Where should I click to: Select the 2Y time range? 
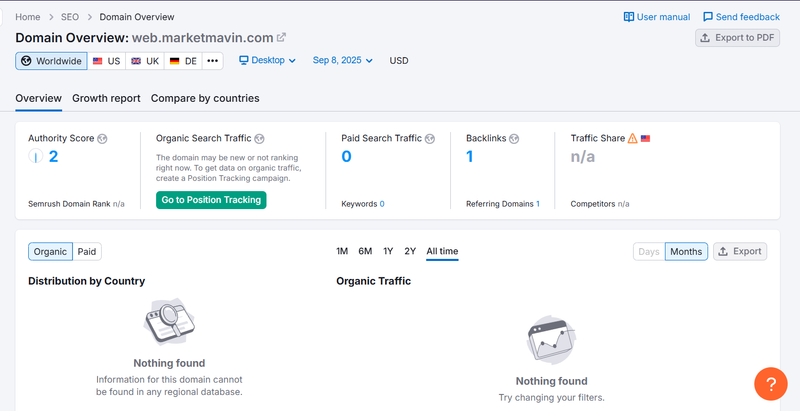tap(410, 251)
